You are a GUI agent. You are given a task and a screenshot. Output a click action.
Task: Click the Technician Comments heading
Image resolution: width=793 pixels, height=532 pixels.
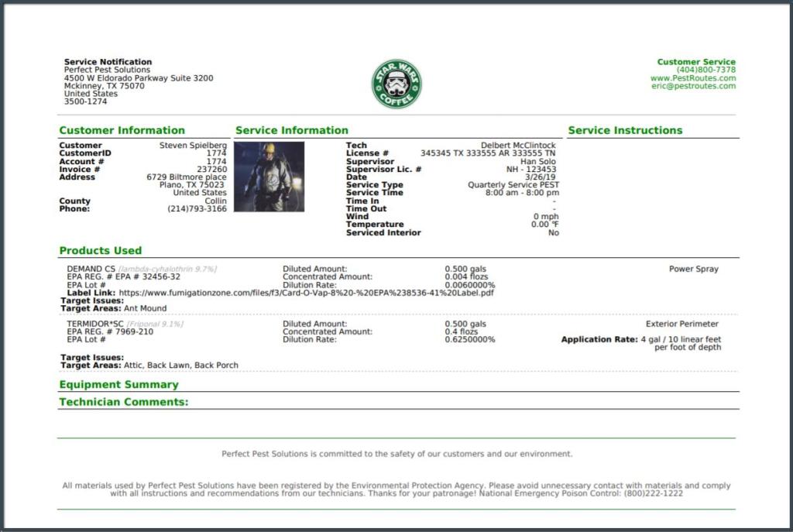pyautogui.click(x=123, y=402)
